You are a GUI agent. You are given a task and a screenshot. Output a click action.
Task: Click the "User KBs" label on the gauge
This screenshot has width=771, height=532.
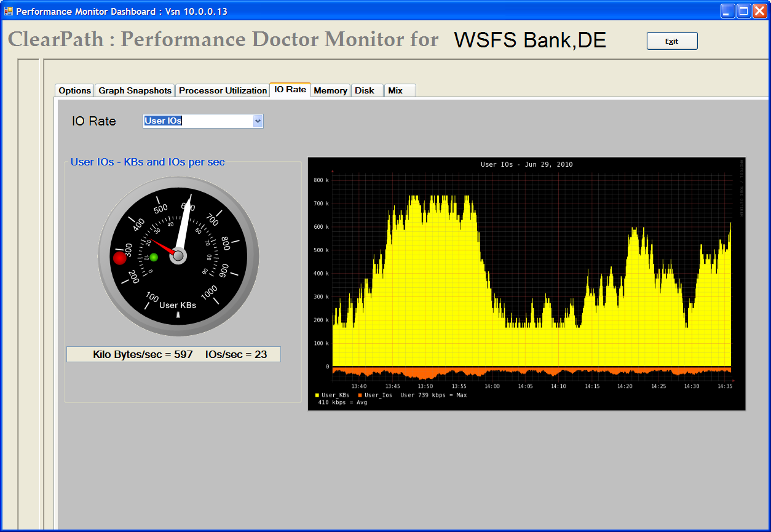(x=178, y=305)
